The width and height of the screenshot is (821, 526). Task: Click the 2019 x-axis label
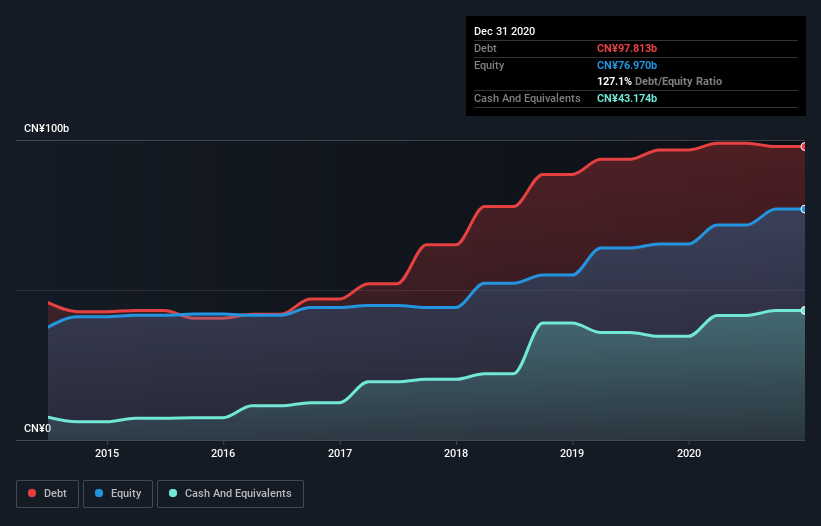tap(572, 453)
